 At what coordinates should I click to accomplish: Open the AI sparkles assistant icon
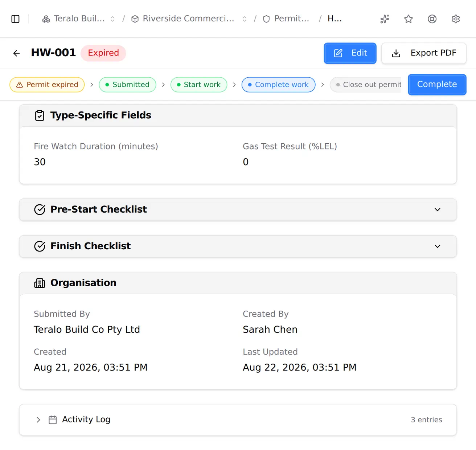pyautogui.click(x=385, y=19)
